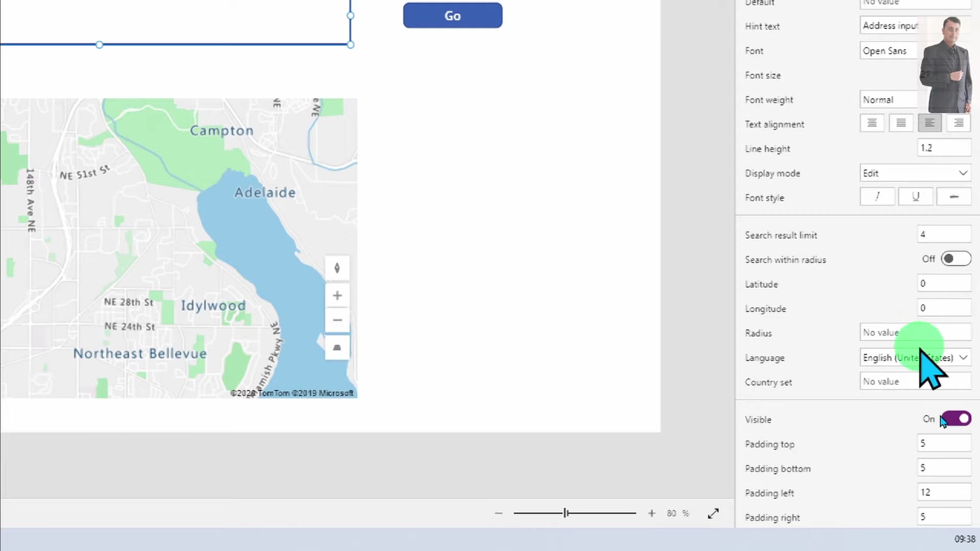
Task: Click the compass icon on the map
Action: pyautogui.click(x=337, y=268)
